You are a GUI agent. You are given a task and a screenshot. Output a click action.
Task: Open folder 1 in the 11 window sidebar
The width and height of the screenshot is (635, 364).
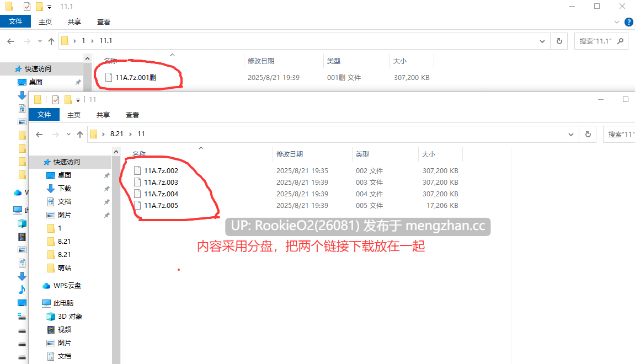[x=60, y=228]
